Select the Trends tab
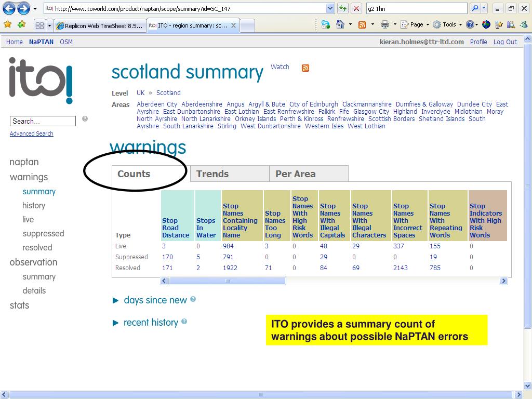The image size is (532, 399). click(230, 174)
